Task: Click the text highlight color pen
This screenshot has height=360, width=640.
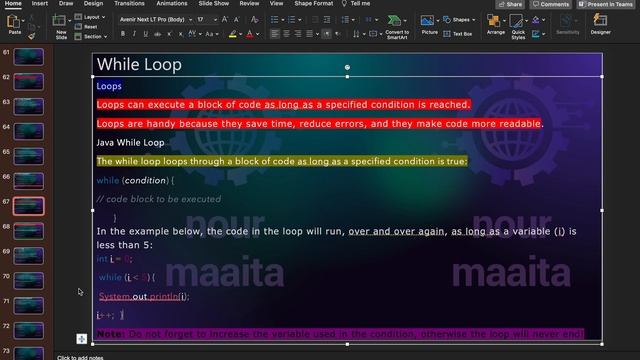Action: (x=233, y=34)
